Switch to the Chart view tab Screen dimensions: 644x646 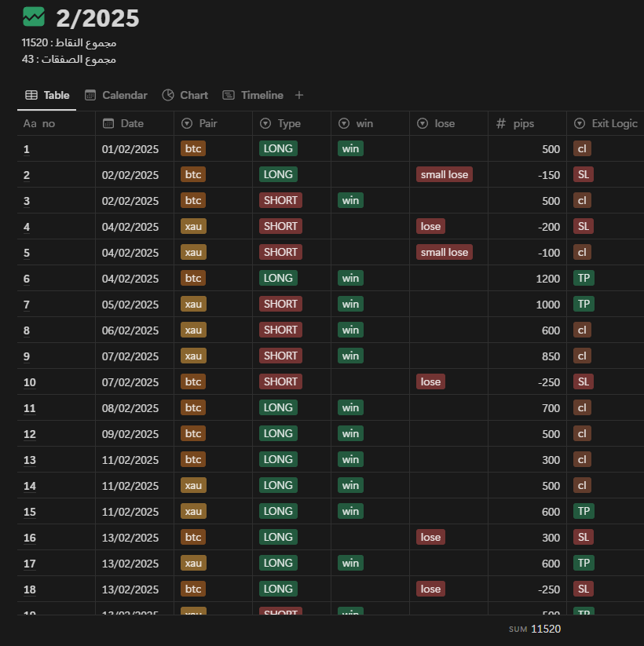(x=185, y=95)
